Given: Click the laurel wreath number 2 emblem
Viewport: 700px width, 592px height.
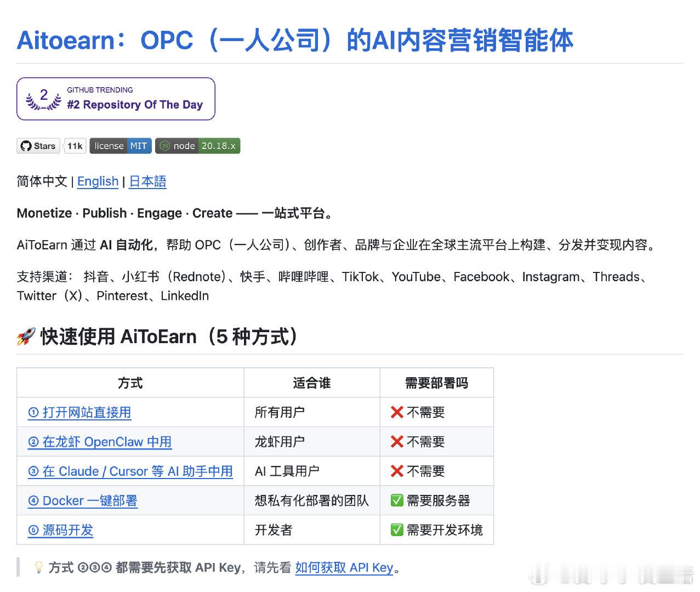Looking at the screenshot, I should point(43,99).
